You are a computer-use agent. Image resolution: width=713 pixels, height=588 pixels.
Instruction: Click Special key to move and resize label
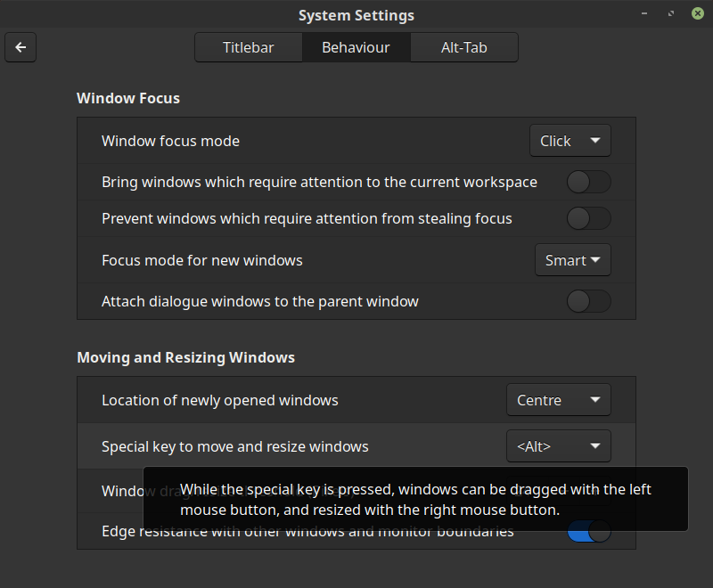point(235,446)
